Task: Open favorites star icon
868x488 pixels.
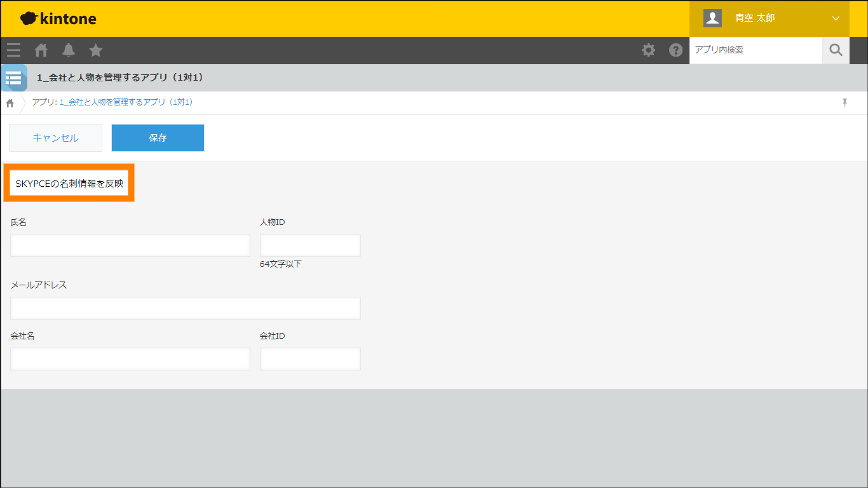Action: tap(96, 50)
